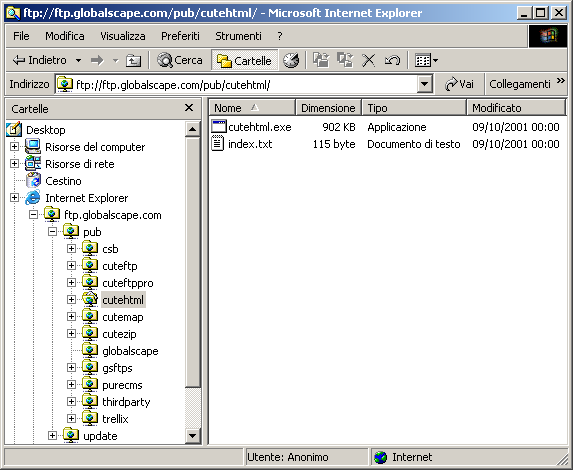Click the Delete X toolbar icon
The height and width of the screenshot is (470, 573).
pos(368,60)
